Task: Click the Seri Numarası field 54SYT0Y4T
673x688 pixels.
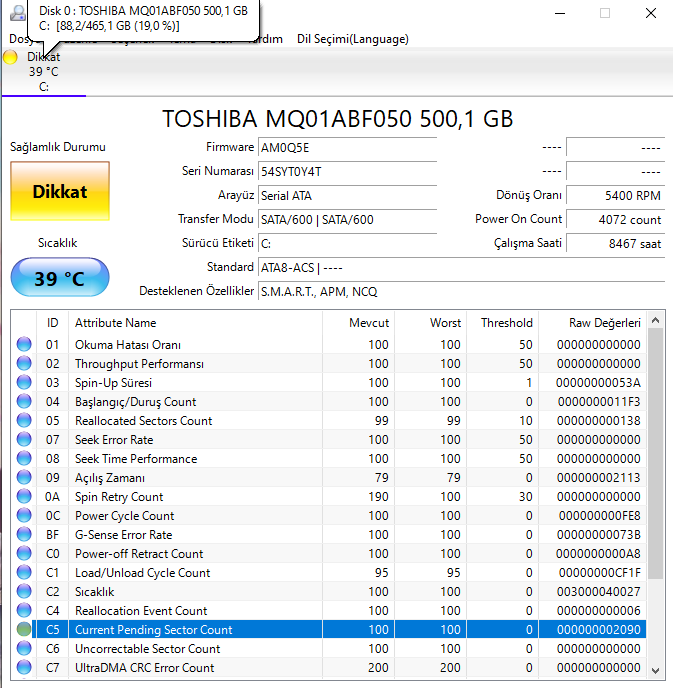Action: tap(347, 172)
